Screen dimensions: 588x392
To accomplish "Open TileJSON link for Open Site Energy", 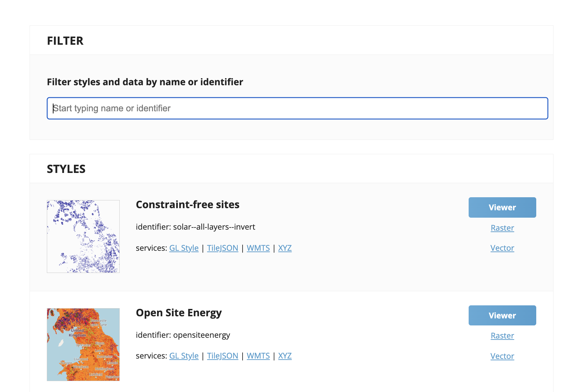I will [223, 356].
